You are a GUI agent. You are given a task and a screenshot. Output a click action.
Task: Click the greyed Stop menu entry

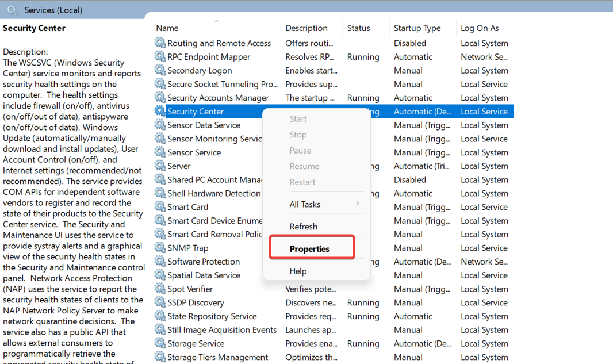coord(298,135)
